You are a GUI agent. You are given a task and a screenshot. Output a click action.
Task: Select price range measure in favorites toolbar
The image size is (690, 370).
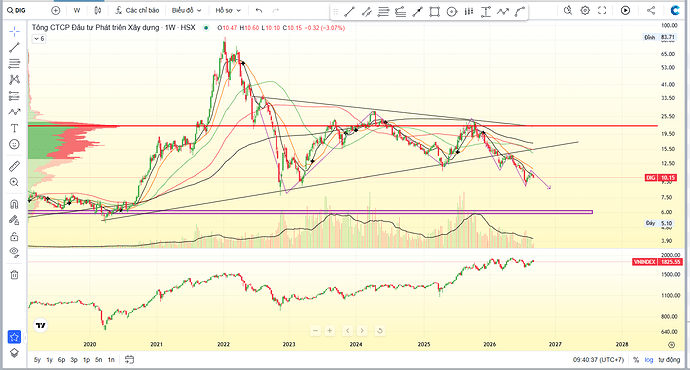point(486,12)
